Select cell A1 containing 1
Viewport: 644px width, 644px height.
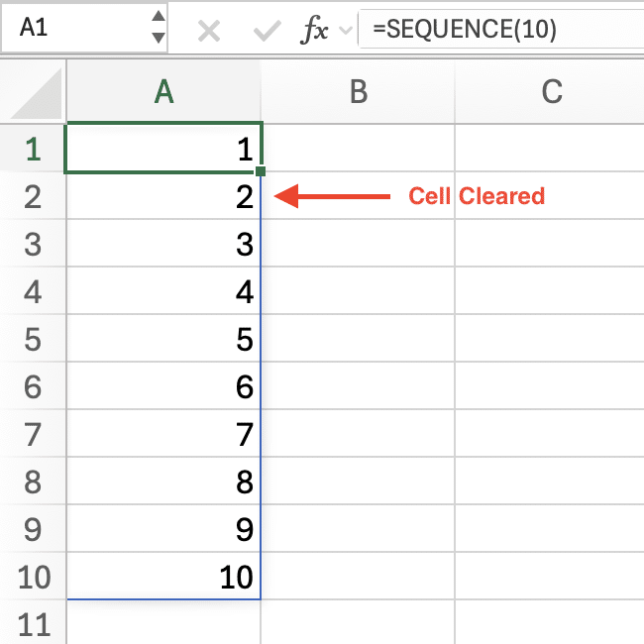pos(163,148)
